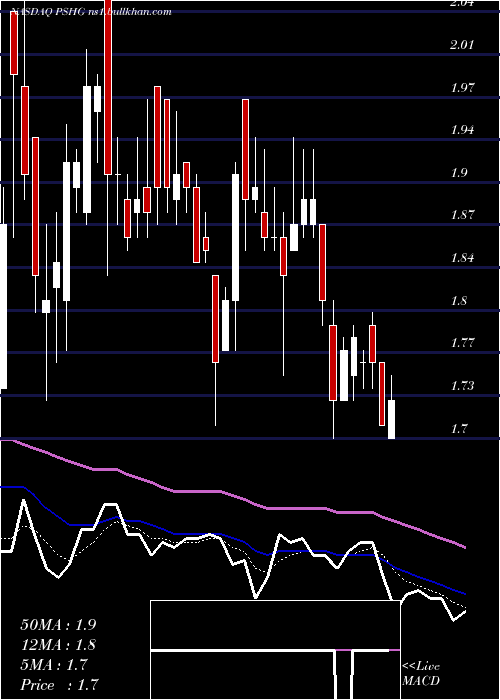Click the 2.01 price axis label
Viewport: 500px width, 700px height.
[x=462, y=45]
